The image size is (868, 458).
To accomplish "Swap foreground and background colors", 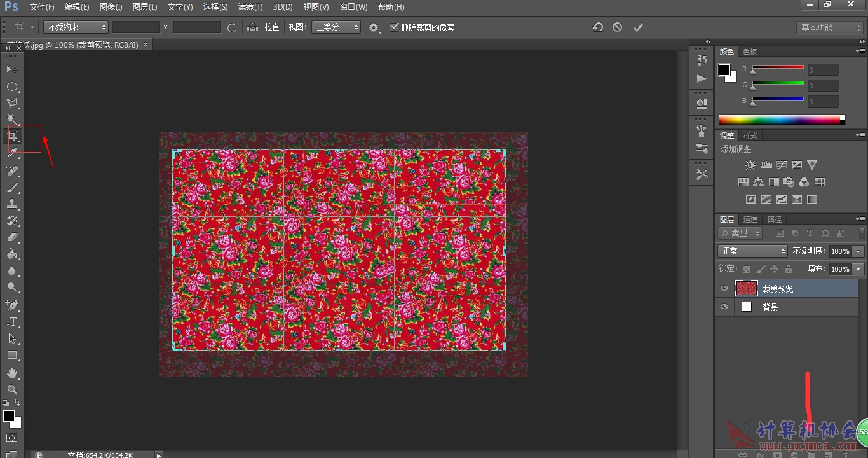I will click(17, 403).
